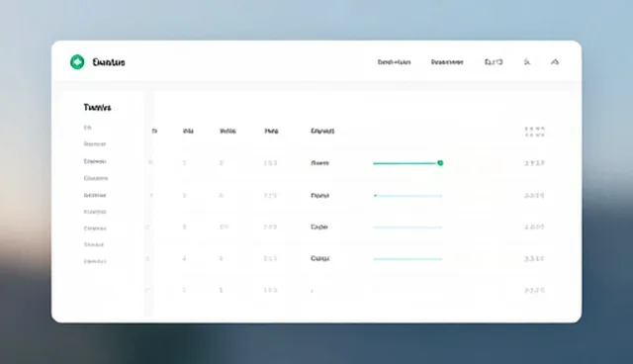
Task: Click the grid of dots icon in the table header
Action: click(x=534, y=132)
